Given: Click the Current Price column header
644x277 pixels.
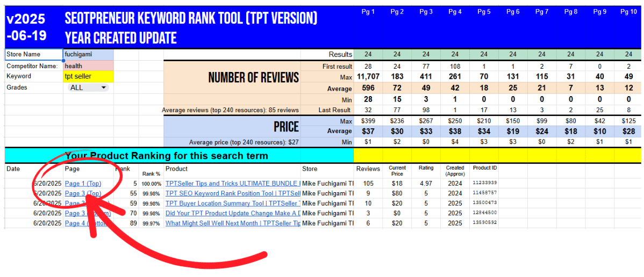Looking at the screenshot, I should pyautogui.click(x=397, y=171).
